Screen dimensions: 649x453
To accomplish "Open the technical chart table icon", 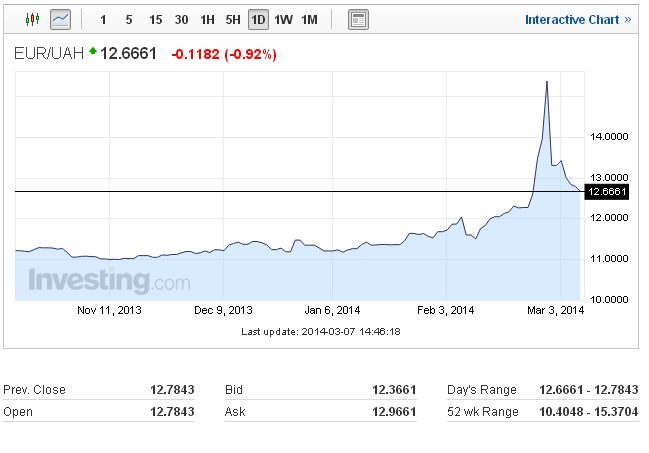I will 358,19.
